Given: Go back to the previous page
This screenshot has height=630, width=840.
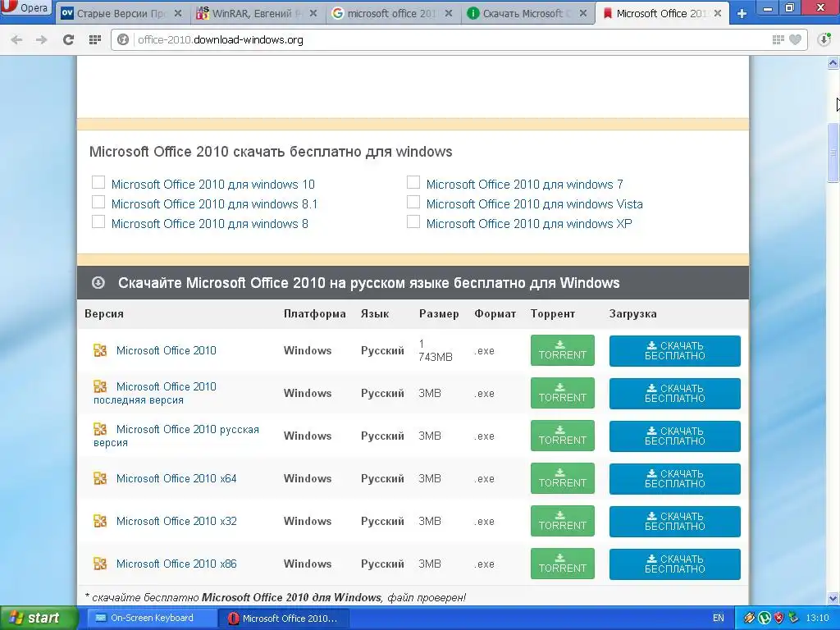Looking at the screenshot, I should (x=16, y=39).
